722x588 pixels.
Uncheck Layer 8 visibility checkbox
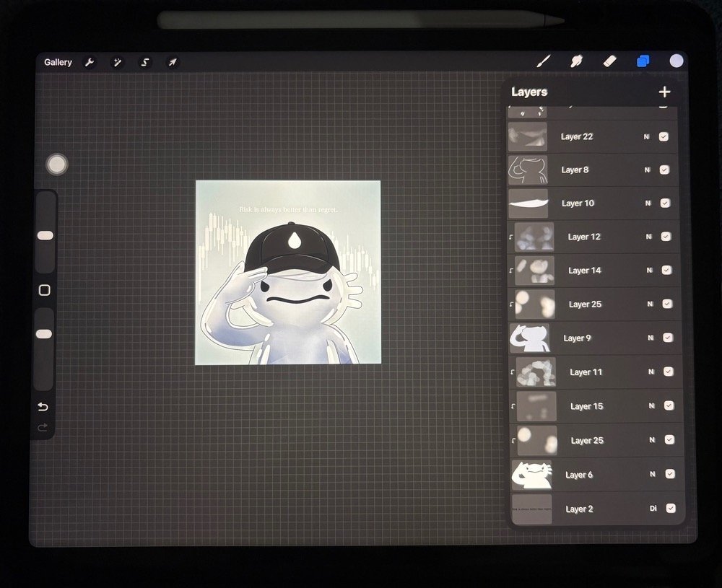(664, 170)
